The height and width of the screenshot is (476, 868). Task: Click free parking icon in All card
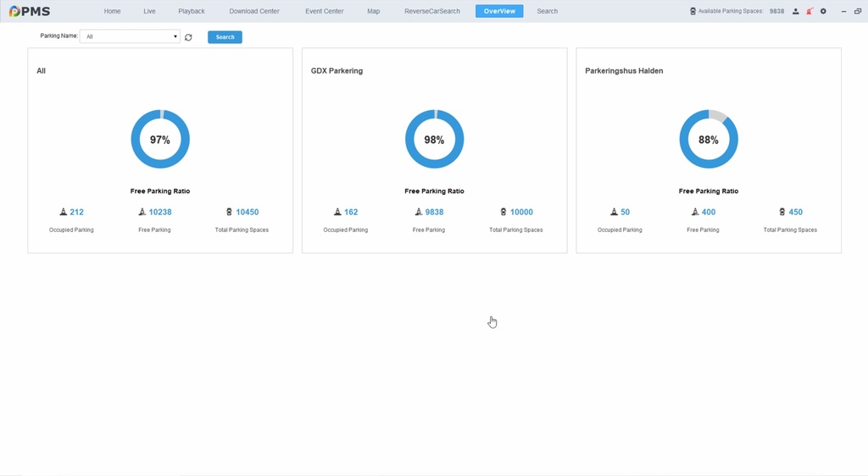tap(142, 212)
